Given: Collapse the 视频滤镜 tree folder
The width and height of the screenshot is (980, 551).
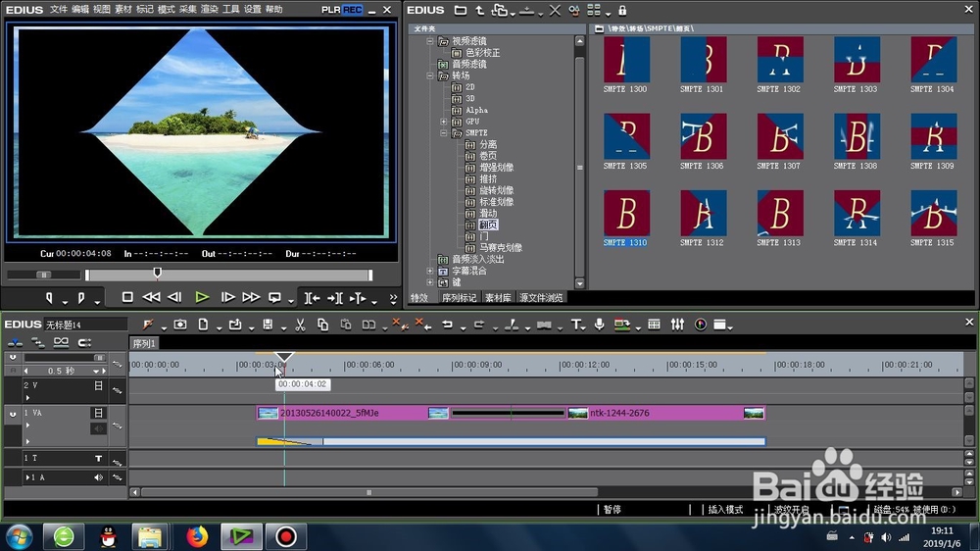Looking at the screenshot, I should 430,41.
